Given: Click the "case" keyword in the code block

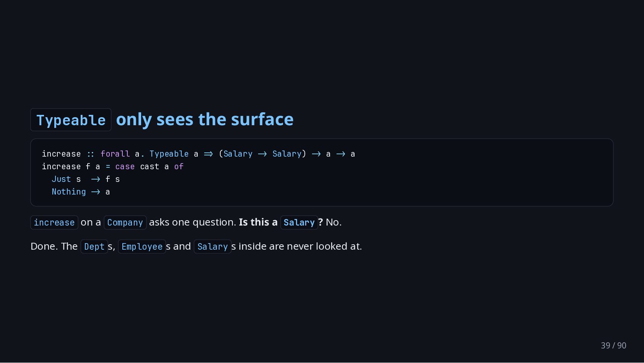Looking at the screenshot, I should 125,167.
